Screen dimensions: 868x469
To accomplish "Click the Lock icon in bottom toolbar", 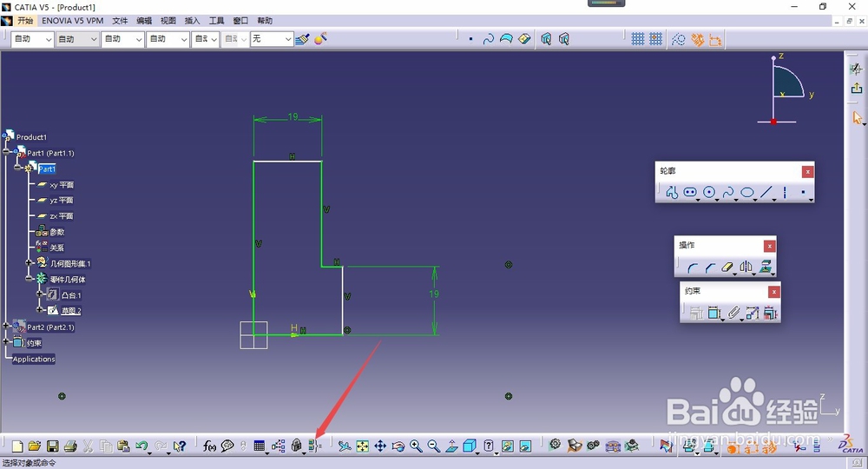I will coord(296,446).
